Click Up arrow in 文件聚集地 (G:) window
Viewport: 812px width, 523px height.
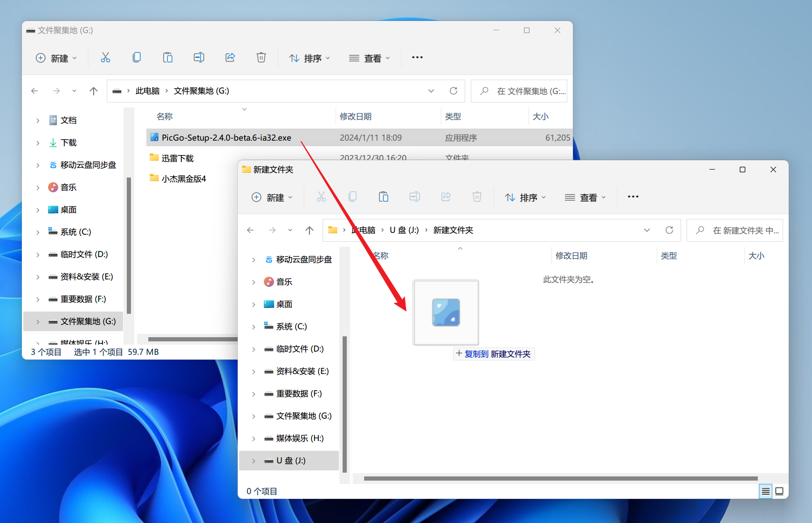point(94,91)
